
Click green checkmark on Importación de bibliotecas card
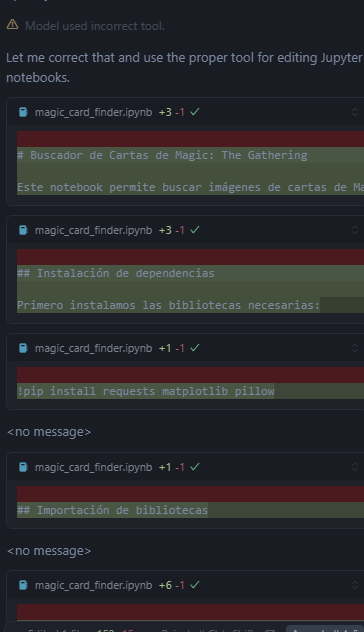(x=195, y=467)
